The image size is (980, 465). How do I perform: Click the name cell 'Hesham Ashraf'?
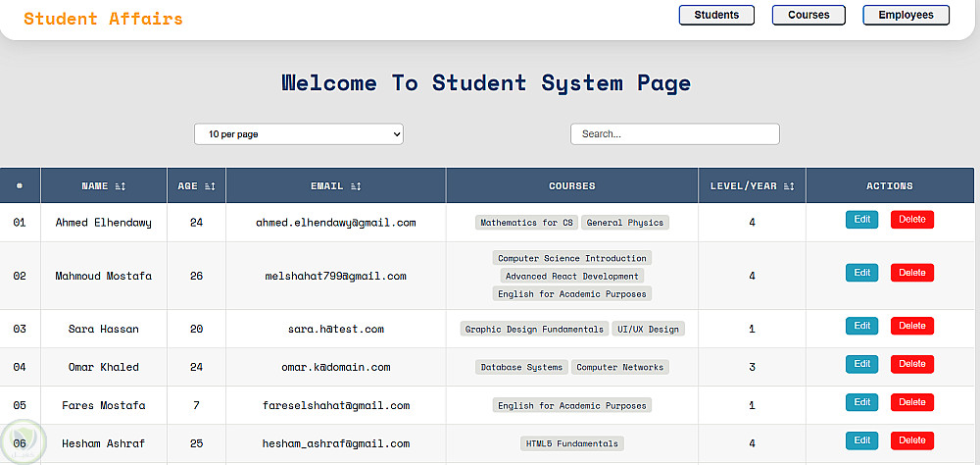click(103, 443)
